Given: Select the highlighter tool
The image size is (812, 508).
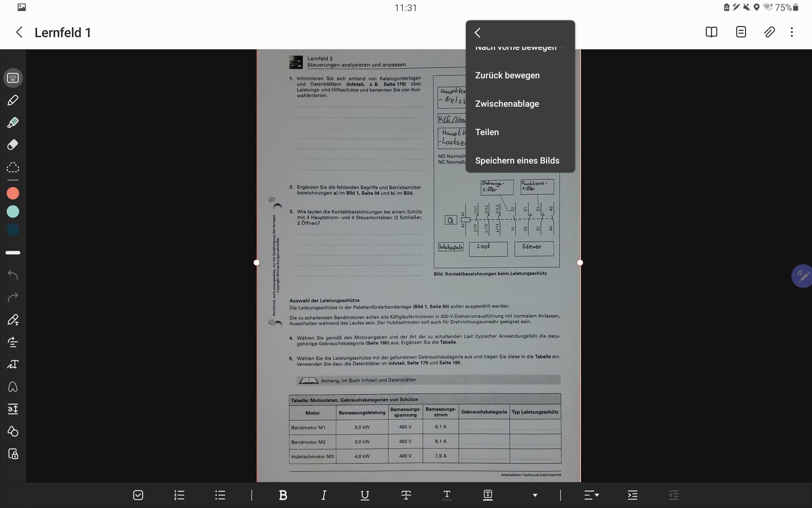Looking at the screenshot, I should [13, 123].
